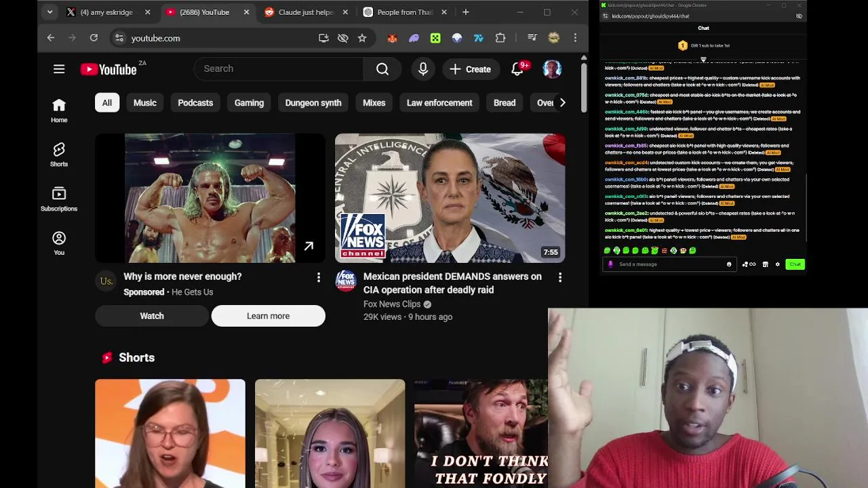Open options menu for sponsored ad
This screenshot has width=868, height=488.
[319, 277]
